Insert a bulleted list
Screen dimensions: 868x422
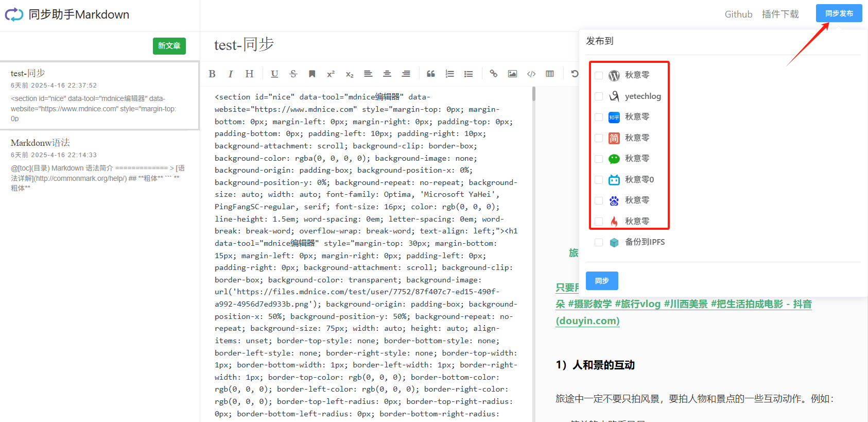point(468,74)
